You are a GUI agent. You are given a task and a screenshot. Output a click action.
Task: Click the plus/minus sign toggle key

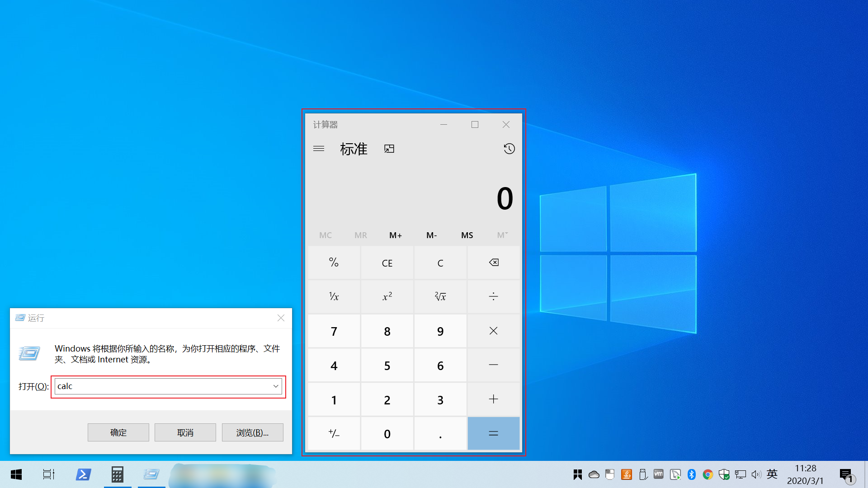pyautogui.click(x=334, y=434)
